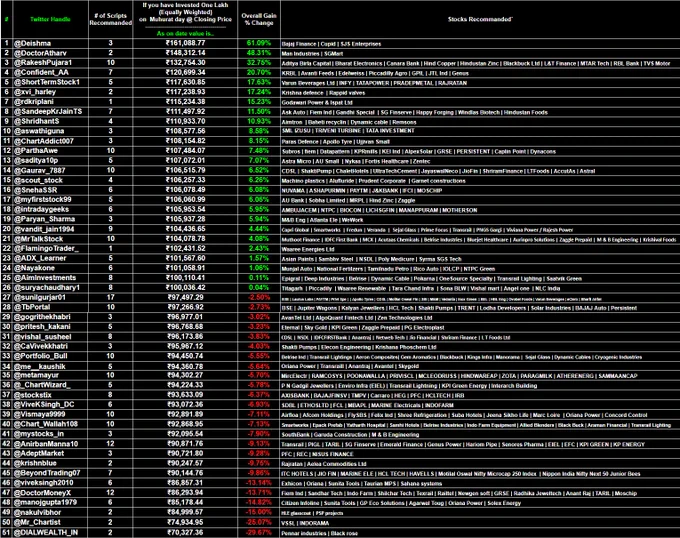680x538 pixels.
Task: Select the ₹161,088.77 value cell
Action: pyautogui.click(x=185, y=43)
